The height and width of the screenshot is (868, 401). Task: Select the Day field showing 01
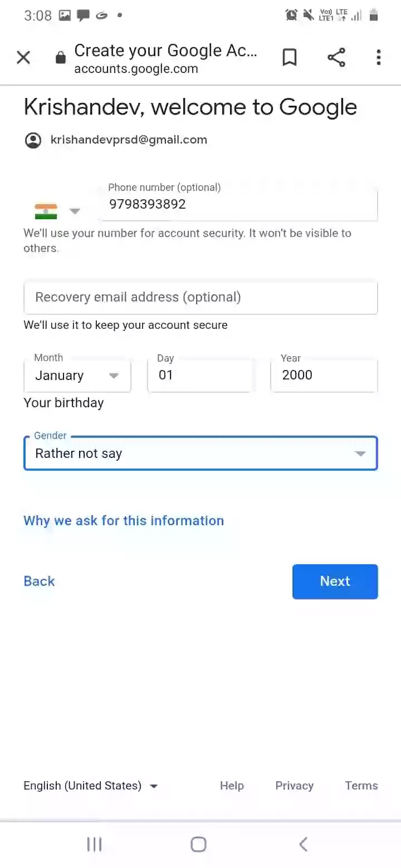point(200,376)
